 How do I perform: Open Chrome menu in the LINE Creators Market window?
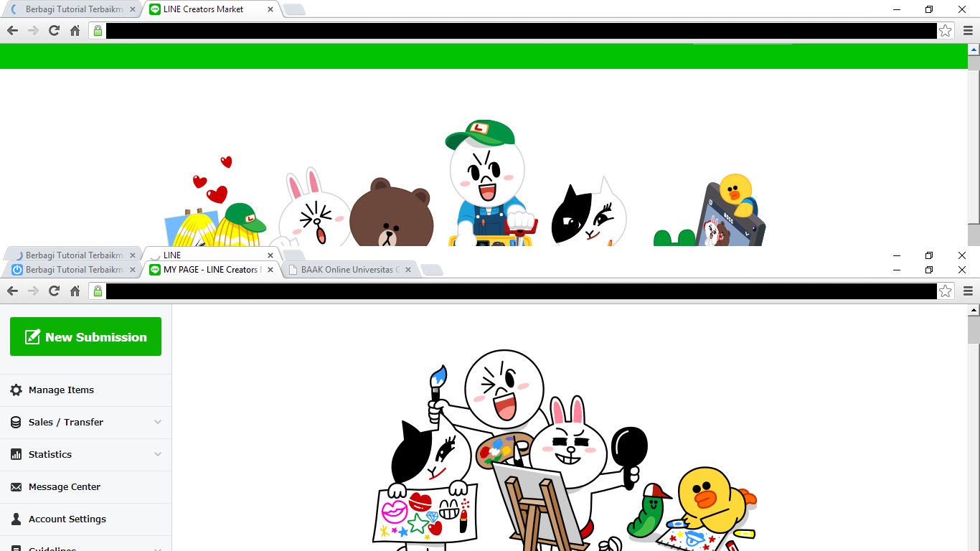click(968, 30)
